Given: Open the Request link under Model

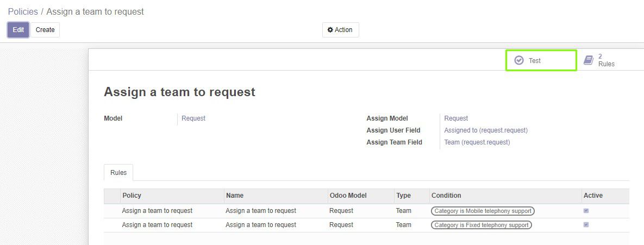Looking at the screenshot, I should pos(193,118).
